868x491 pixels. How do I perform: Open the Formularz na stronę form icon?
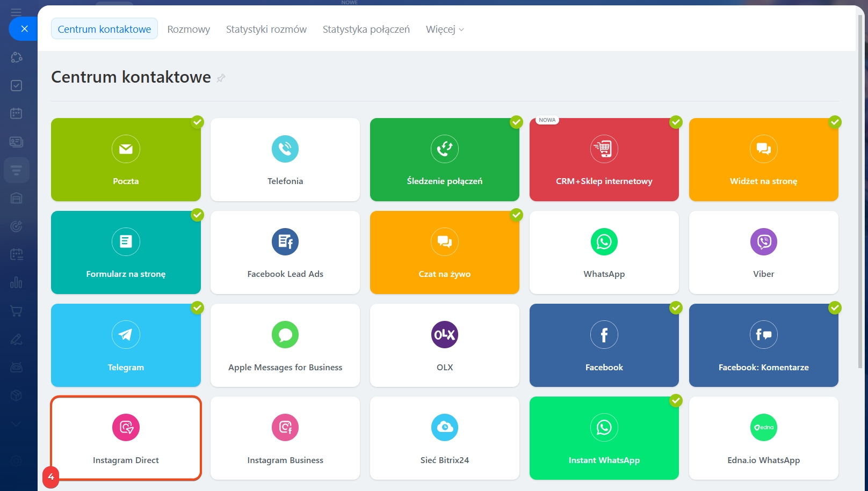[x=126, y=241]
